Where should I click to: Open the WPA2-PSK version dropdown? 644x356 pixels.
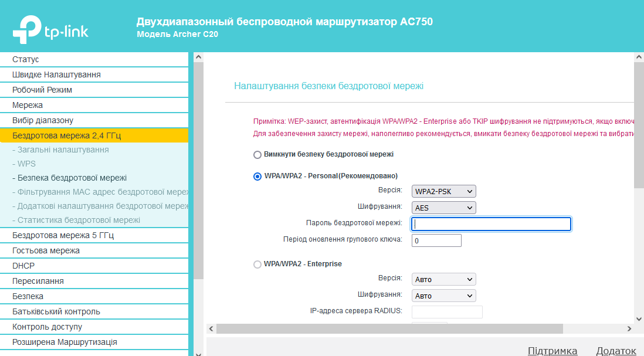point(443,191)
